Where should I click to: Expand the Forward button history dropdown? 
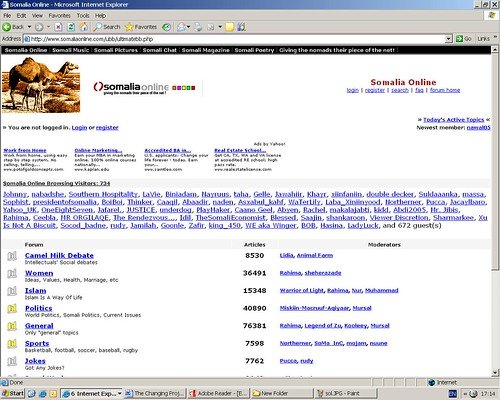(x=48, y=27)
